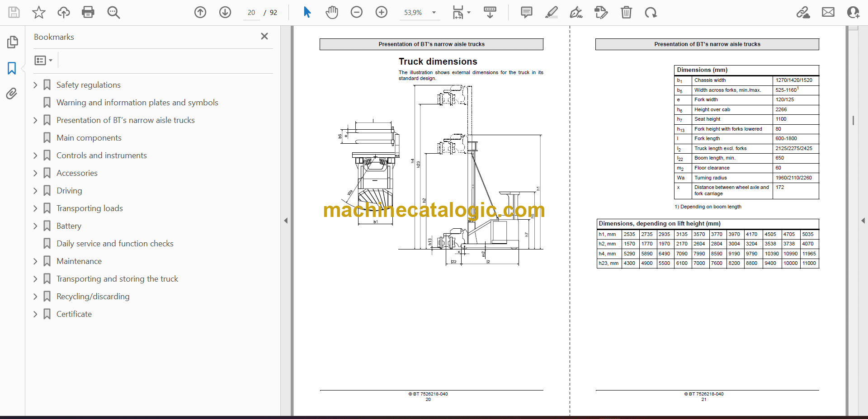868x419 pixels.
Task: Expand the Safety regulations bookmark
Action: click(x=35, y=85)
